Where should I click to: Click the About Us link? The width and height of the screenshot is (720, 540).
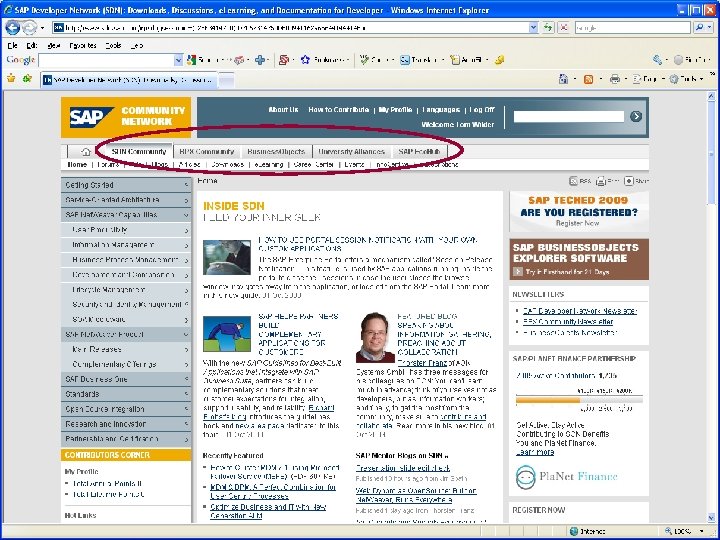(283, 110)
